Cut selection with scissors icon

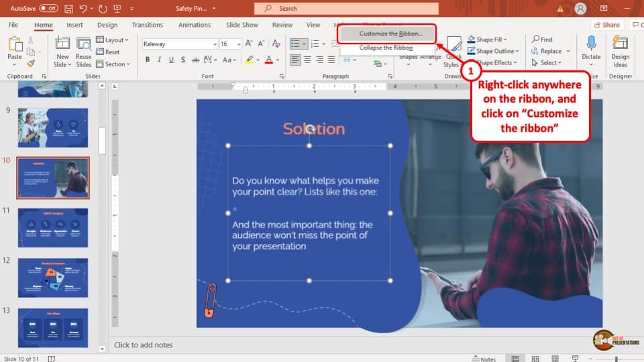31,40
